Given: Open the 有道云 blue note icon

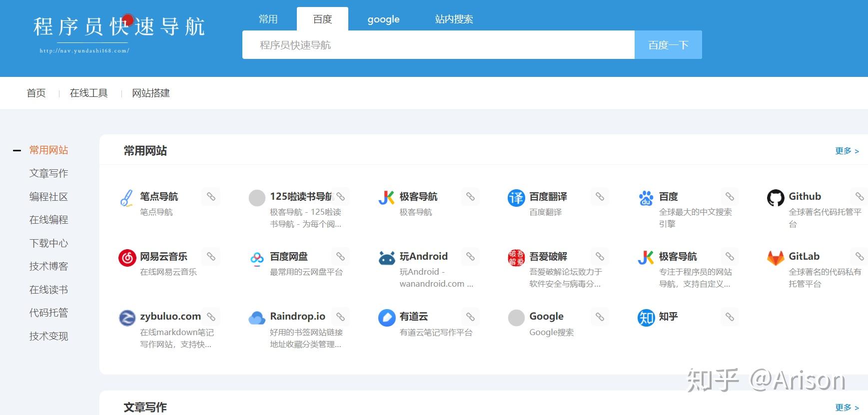Looking at the screenshot, I should [x=386, y=318].
